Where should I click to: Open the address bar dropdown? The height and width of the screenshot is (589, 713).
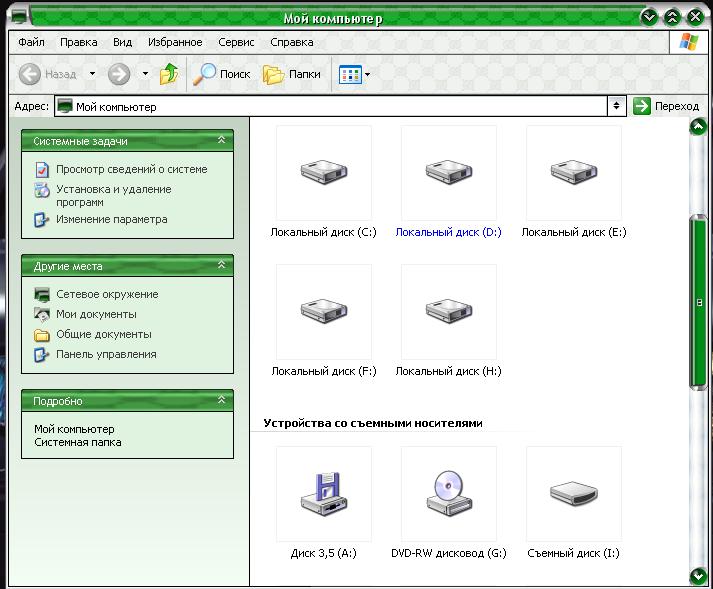click(616, 106)
